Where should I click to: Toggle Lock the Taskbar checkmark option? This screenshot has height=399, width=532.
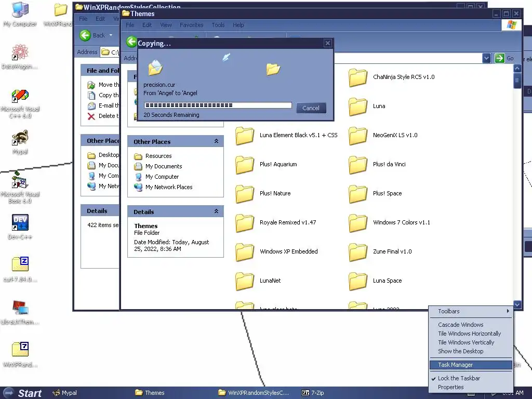click(x=459, y=378)
